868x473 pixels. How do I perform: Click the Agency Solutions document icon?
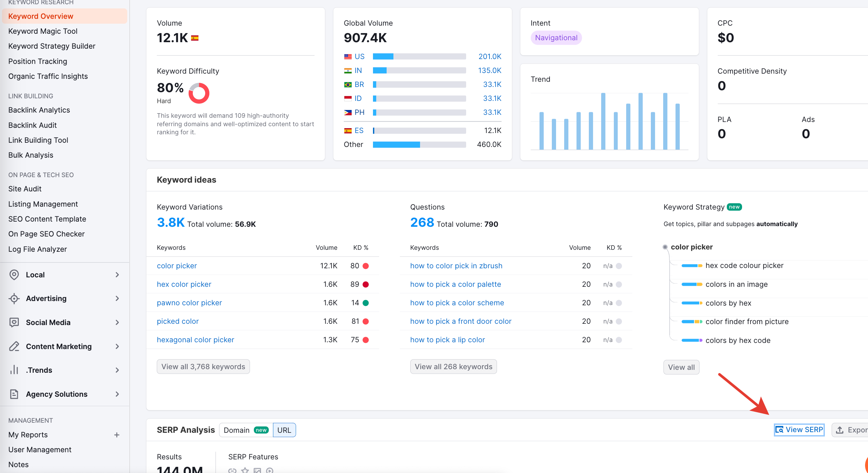[14, 394]
